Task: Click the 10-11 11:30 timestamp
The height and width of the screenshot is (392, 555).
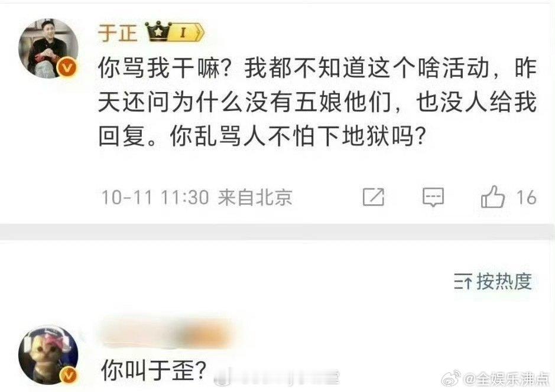Action: (155, 197)
